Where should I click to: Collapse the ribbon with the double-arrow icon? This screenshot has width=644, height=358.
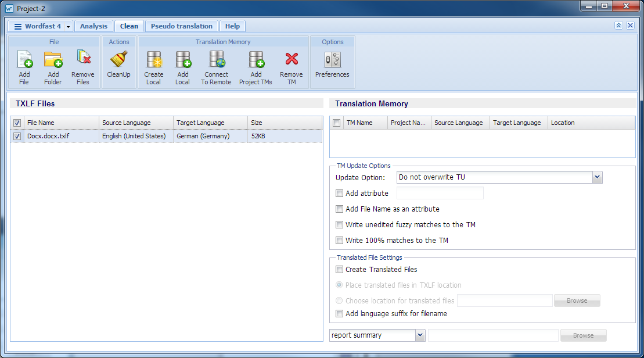click(x=618, y=26)
